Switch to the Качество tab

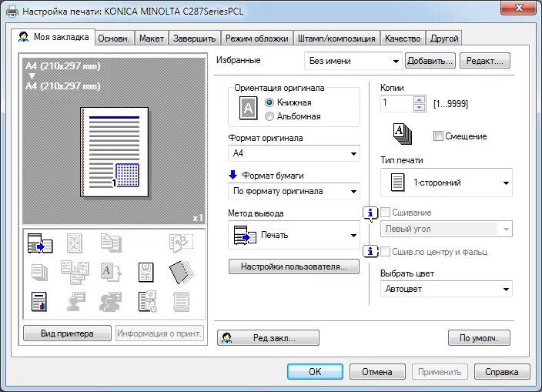click(403, 39)
